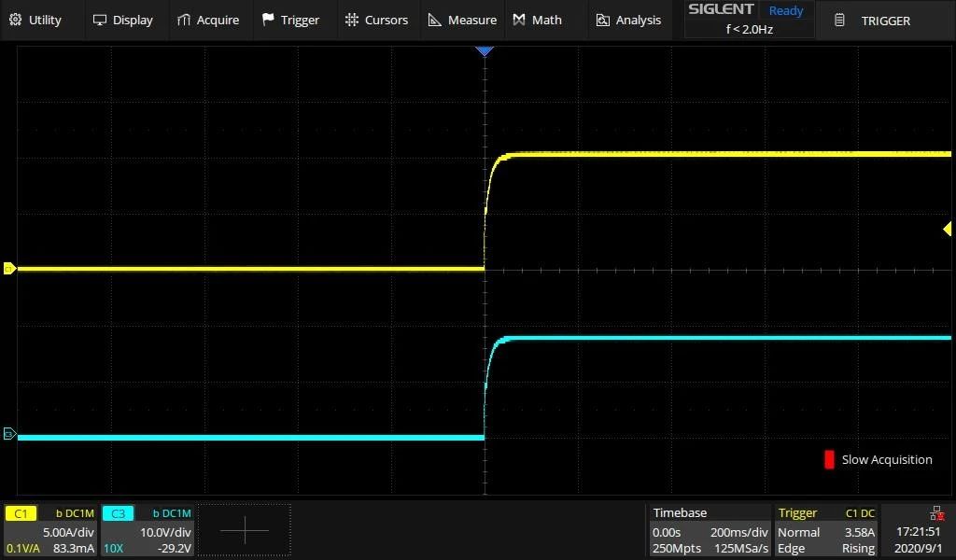Open the Acquire menu
Viewport: 956px width, 560px height.
pos(207,20)
